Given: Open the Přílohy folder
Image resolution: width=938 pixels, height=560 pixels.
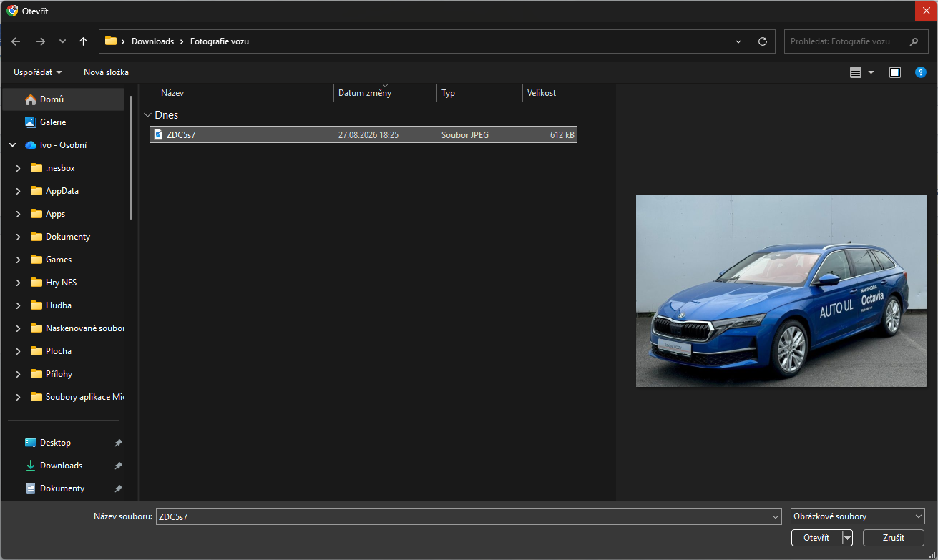Looking at the screenshot, I should 59,374.
